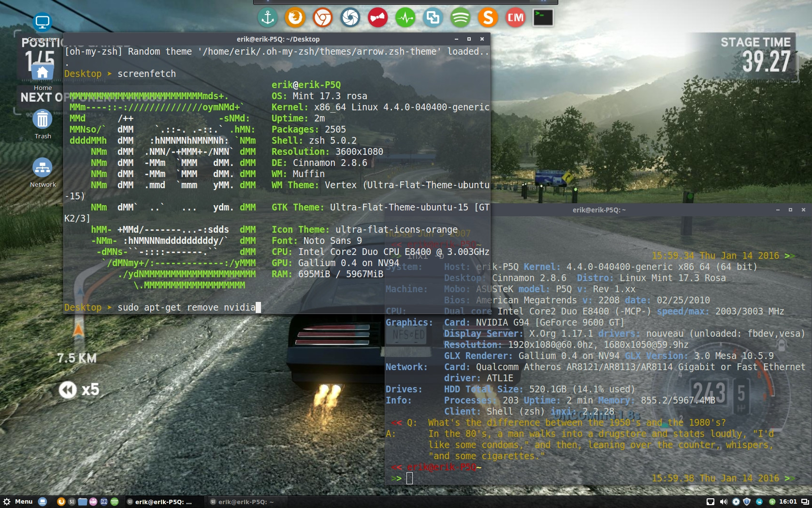
Task: Click the sudo apt-get remove nvidia command line
Action: click(x=187, y=307)
